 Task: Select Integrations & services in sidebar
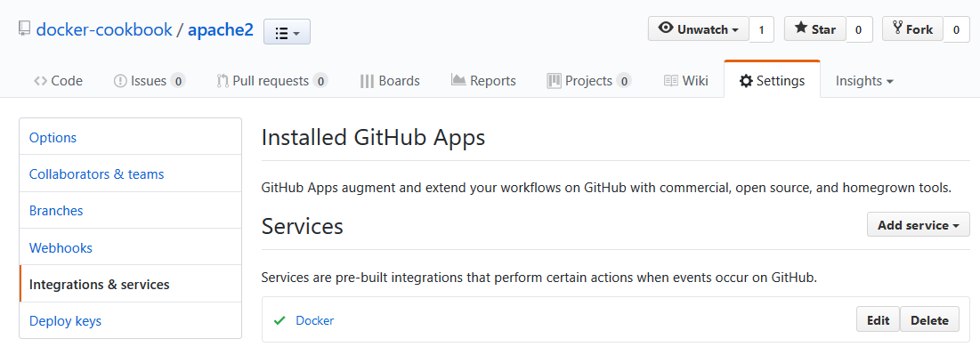pyautogui.click(x=131, y=285)
